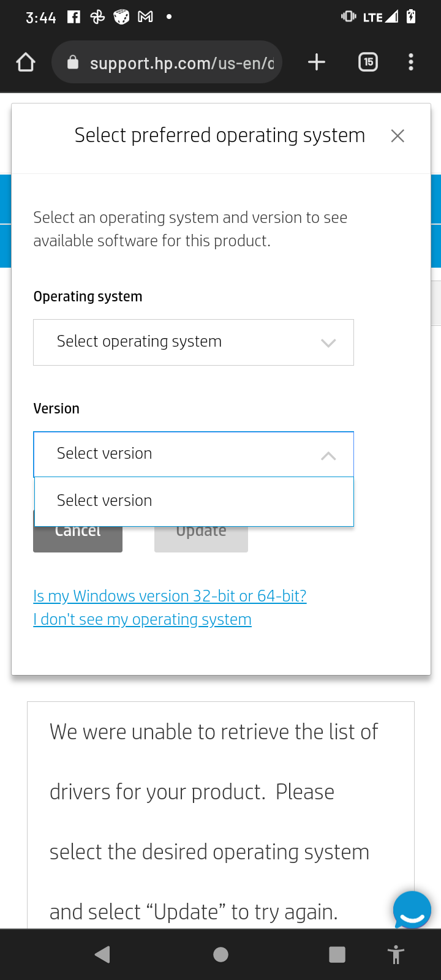Viewport: 441px width, 980px height.
Task: Tap the lock icon in address bar
Action: (73, 62)
